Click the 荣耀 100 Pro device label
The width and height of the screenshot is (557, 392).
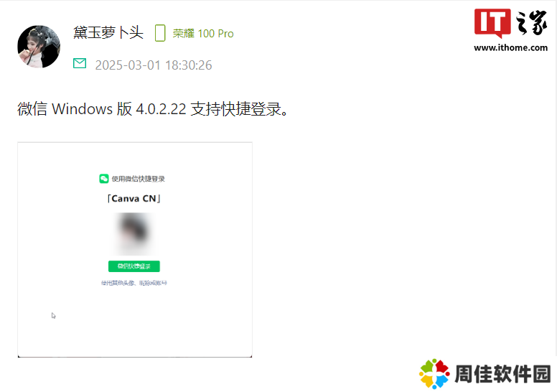pos(203,34)
